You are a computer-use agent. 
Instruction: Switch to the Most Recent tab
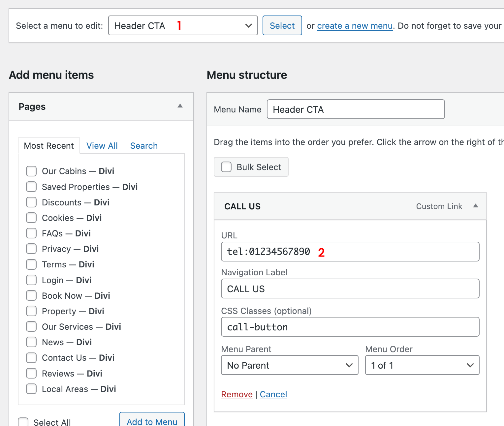click(49, 146)
